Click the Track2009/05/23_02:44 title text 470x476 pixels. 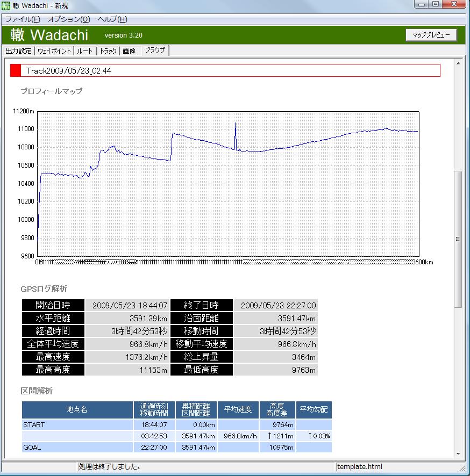tap(68, 70)
